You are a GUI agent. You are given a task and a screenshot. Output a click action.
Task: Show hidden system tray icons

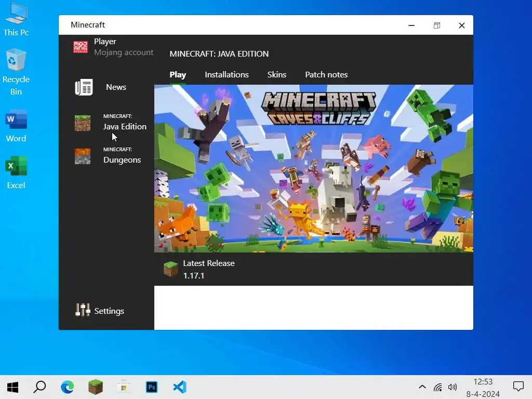click(x=422, y=387)
